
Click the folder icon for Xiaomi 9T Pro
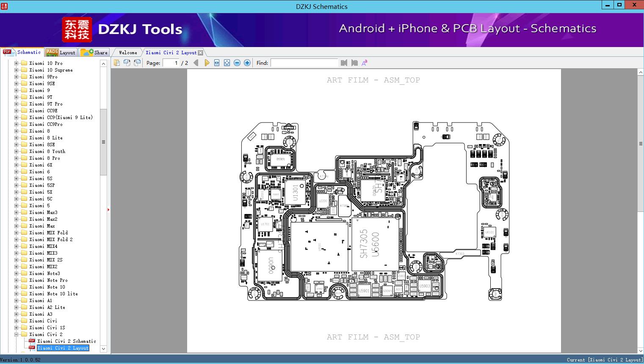coord(24,104)
